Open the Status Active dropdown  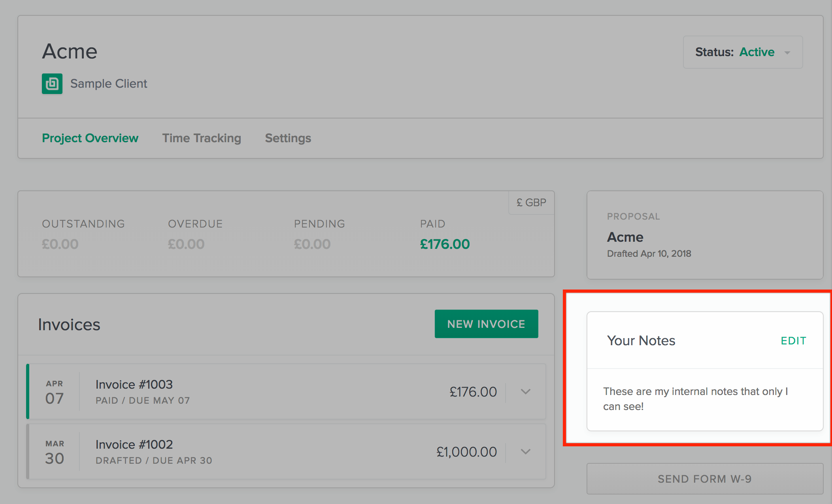click(x=742, y=52)
